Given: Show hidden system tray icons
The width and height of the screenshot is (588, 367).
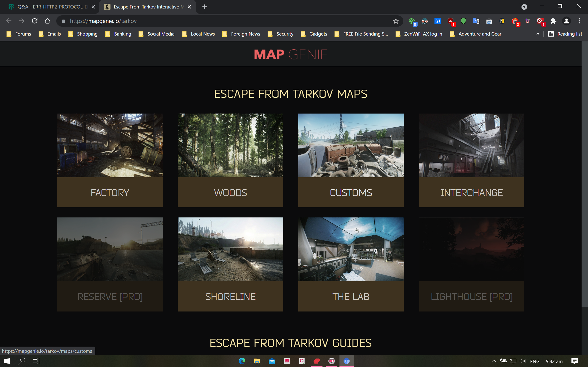Looking at the screenshot, I should pos(493,361).
